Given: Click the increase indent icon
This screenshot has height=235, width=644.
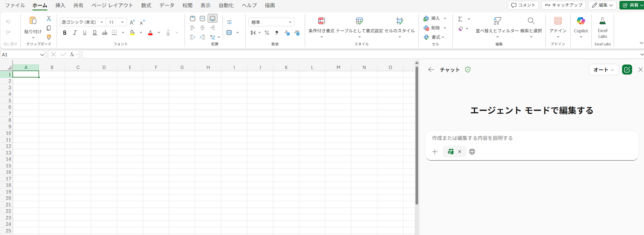Looking at the screenshot, I should point(202,37).
